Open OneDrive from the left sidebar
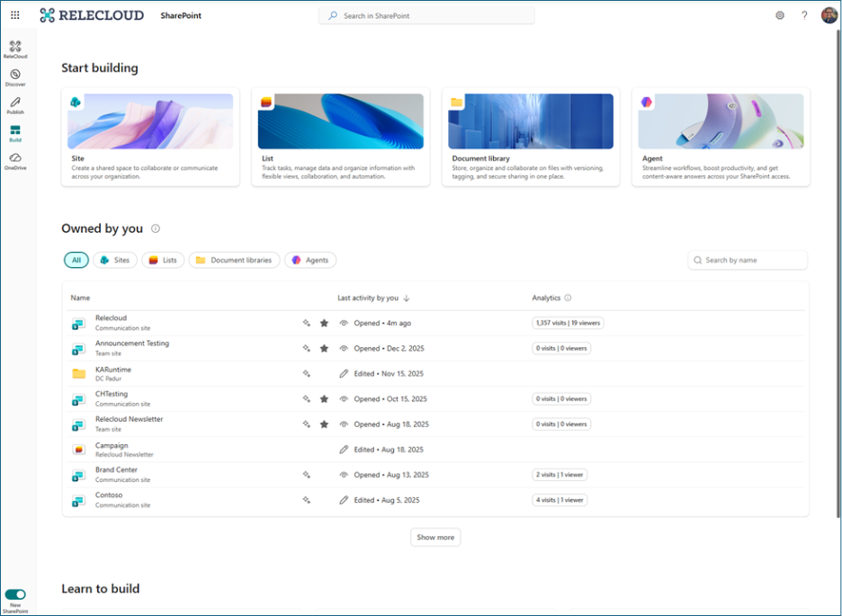 pos(15,161)
